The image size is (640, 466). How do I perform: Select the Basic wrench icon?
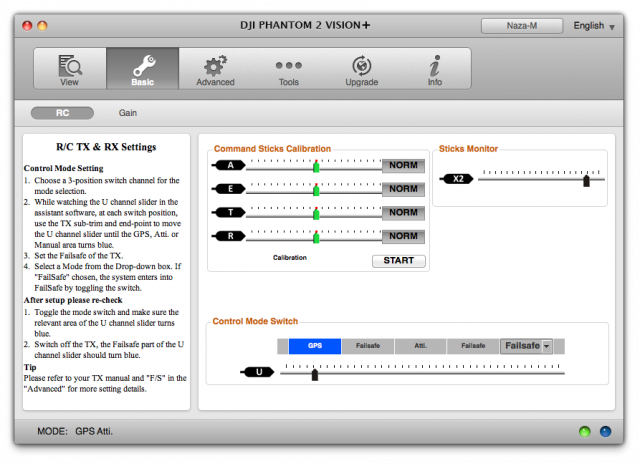click(x=142, y=69)
